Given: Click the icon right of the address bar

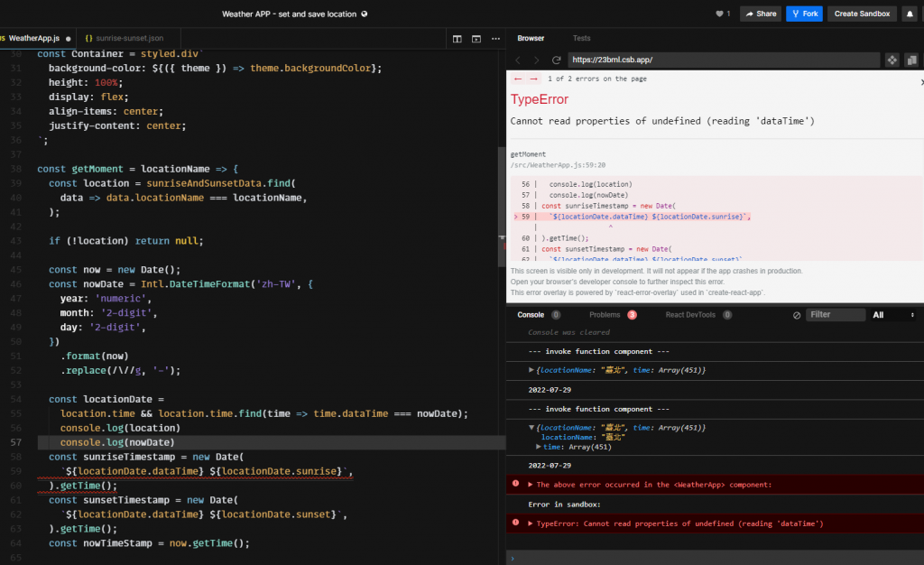Looking at the screenshot, I should [892, 60].
